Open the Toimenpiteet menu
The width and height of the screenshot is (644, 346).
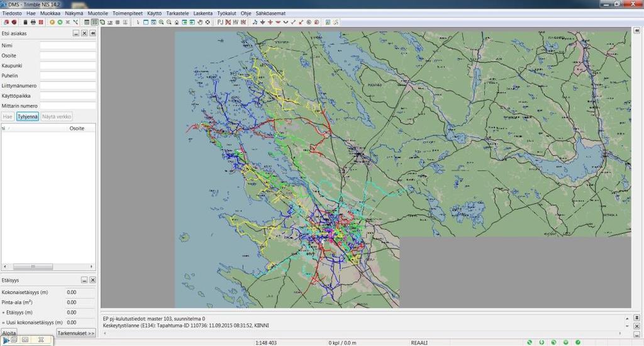point(127,13)
